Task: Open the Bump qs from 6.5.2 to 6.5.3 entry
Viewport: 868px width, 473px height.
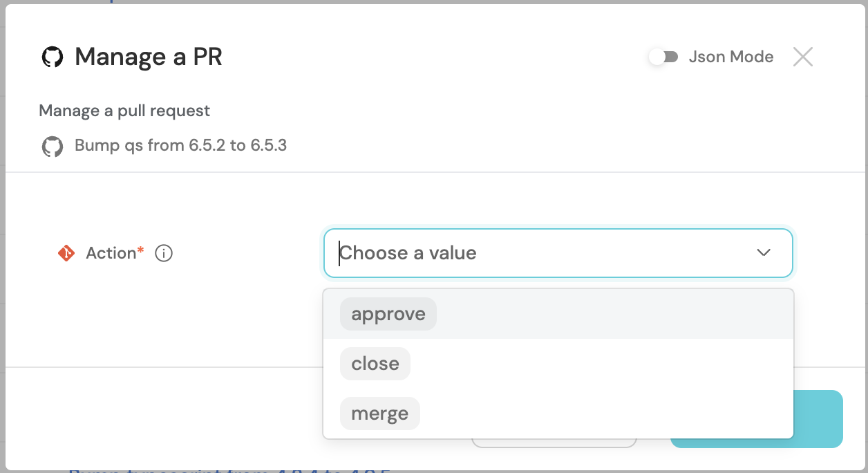Action: pos(180,146)
